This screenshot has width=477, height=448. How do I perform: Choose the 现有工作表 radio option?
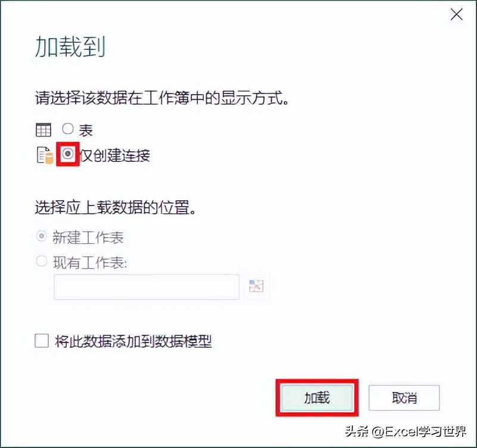pos(41,261)
